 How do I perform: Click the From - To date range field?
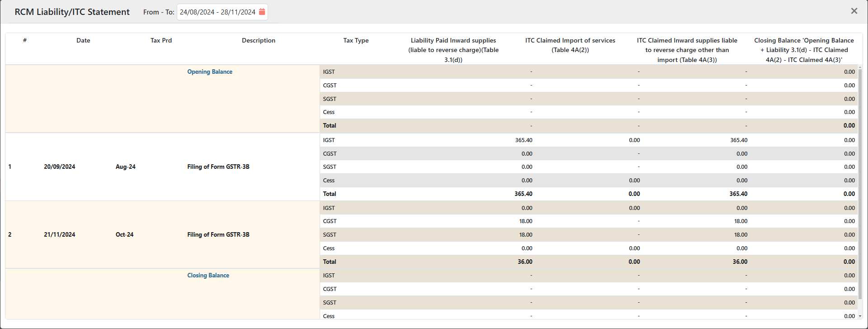222,12
